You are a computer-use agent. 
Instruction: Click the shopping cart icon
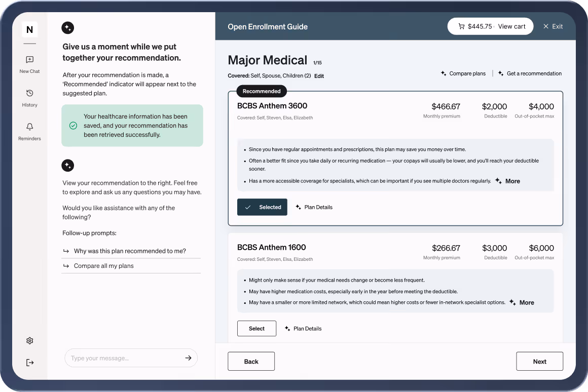point(461,26)
